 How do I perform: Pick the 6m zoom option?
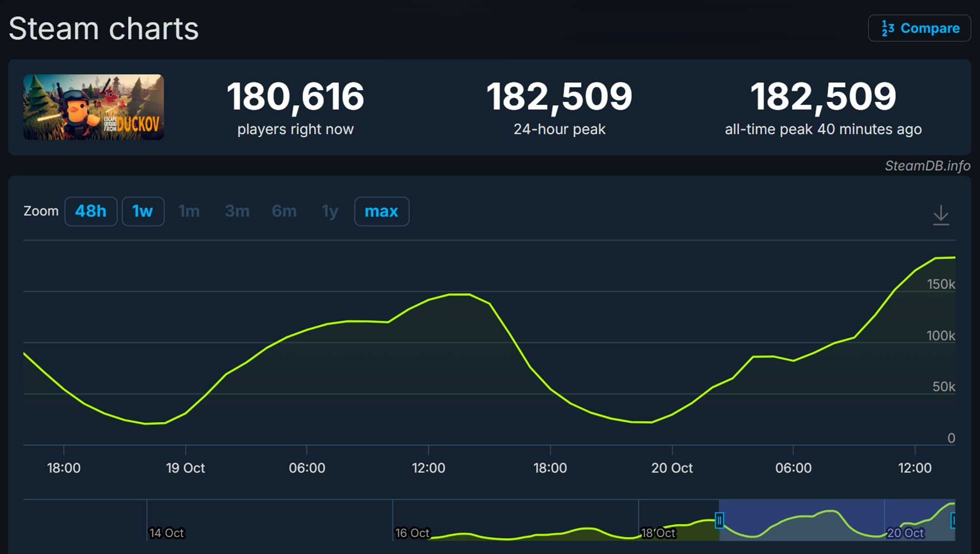284,211
